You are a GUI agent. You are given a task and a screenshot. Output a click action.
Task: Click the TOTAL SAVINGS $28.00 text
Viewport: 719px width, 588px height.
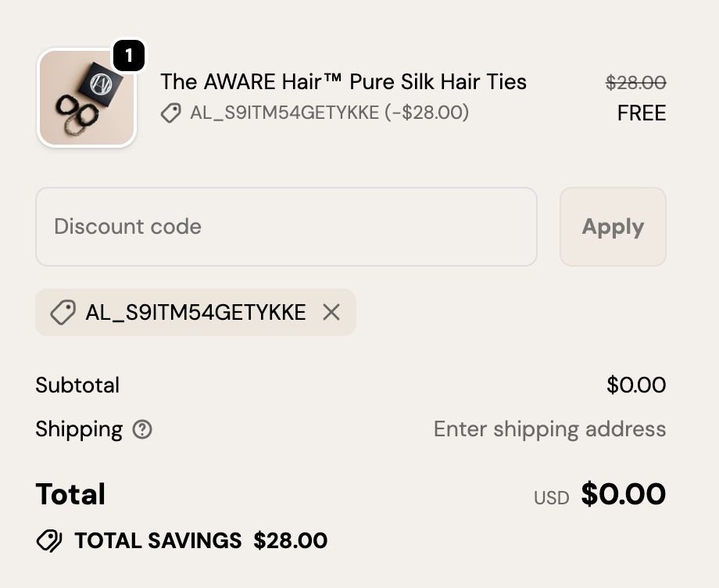coord(199,540)
